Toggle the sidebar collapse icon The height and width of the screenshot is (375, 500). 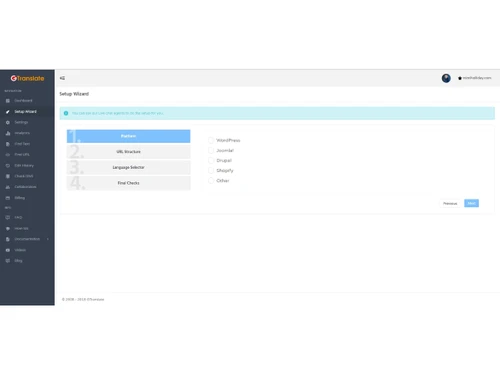coord(62,78)
